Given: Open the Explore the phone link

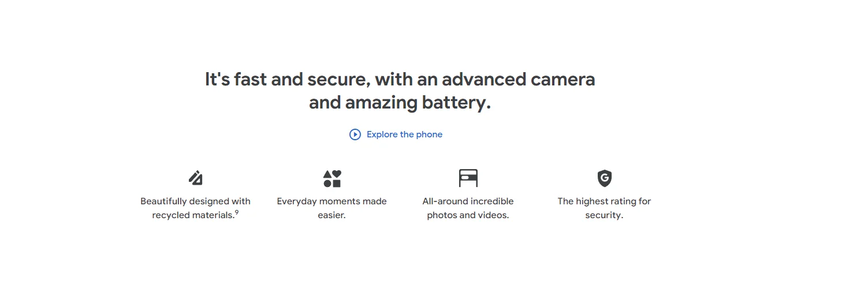Looking at the screenshot, I should [x=404, y=134].
